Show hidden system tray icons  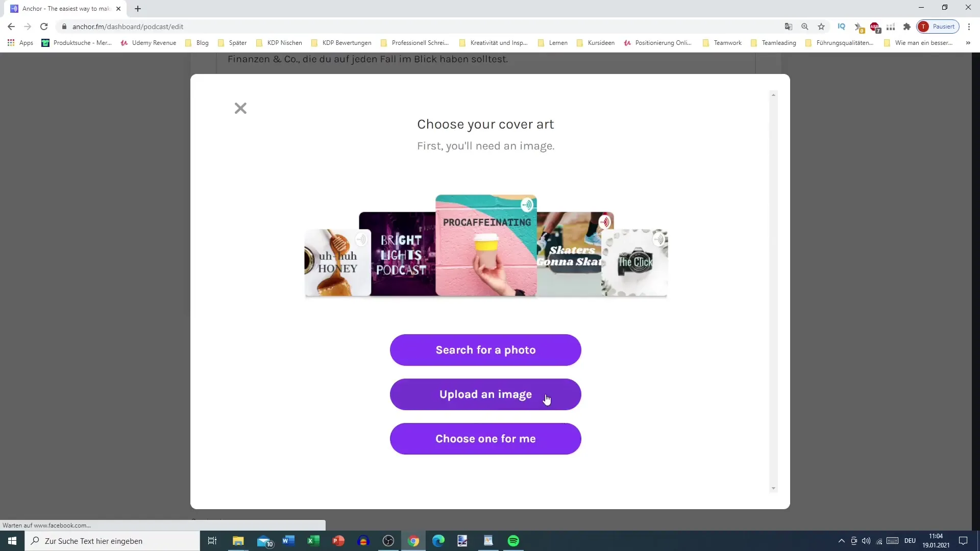coord(842,541)
